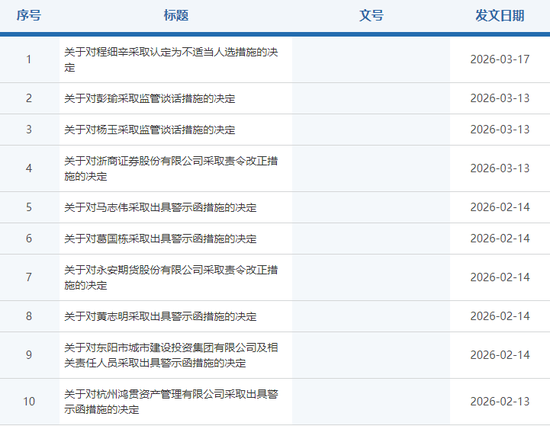Click the date in the 葛国栋 row
The image size is (550, 426).
click(x=500, y=239)
